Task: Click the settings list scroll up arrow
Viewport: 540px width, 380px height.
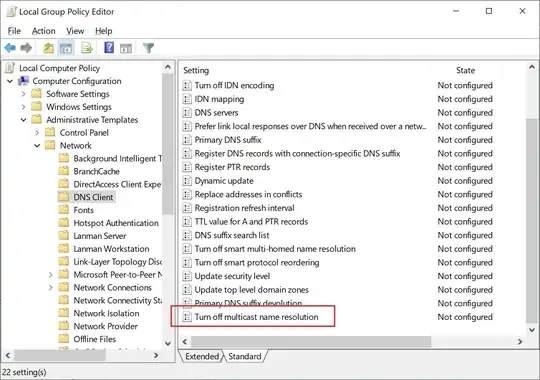Action: pos(532,67)
